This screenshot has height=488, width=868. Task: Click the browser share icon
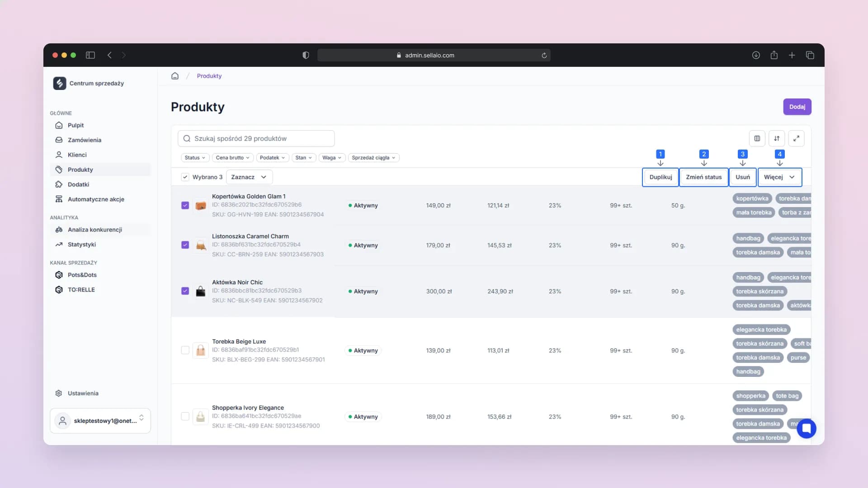(x=774, y=55)
